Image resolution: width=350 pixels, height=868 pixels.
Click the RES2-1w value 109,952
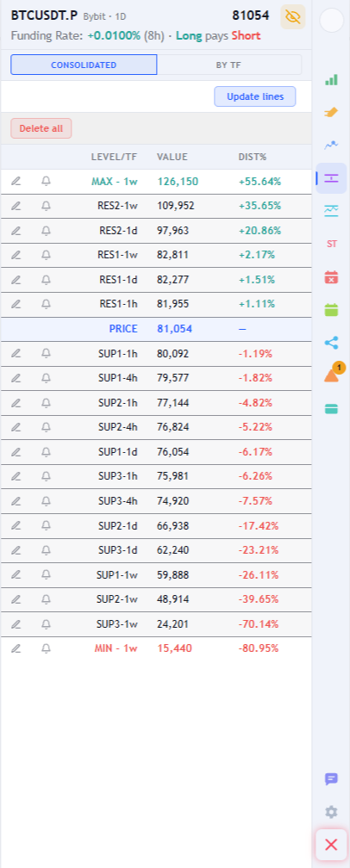point(176,206)
